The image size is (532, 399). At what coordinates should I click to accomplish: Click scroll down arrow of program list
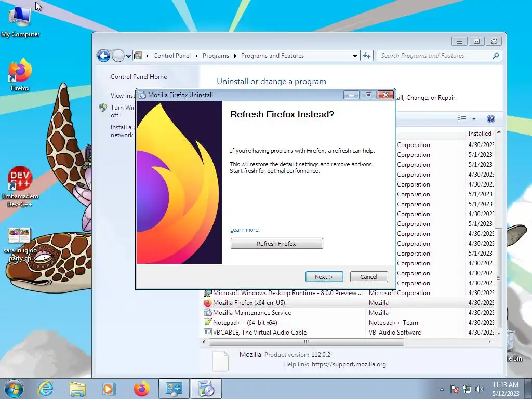[498, 333]
